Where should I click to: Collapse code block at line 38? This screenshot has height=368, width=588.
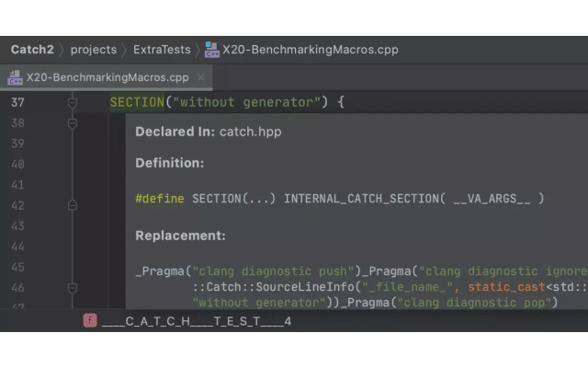pyautogui.click(x=73, y=123)
